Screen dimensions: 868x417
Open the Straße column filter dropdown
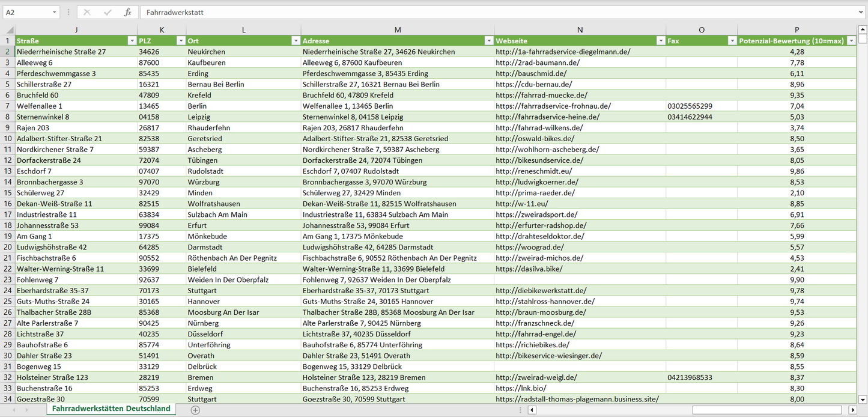132,41
